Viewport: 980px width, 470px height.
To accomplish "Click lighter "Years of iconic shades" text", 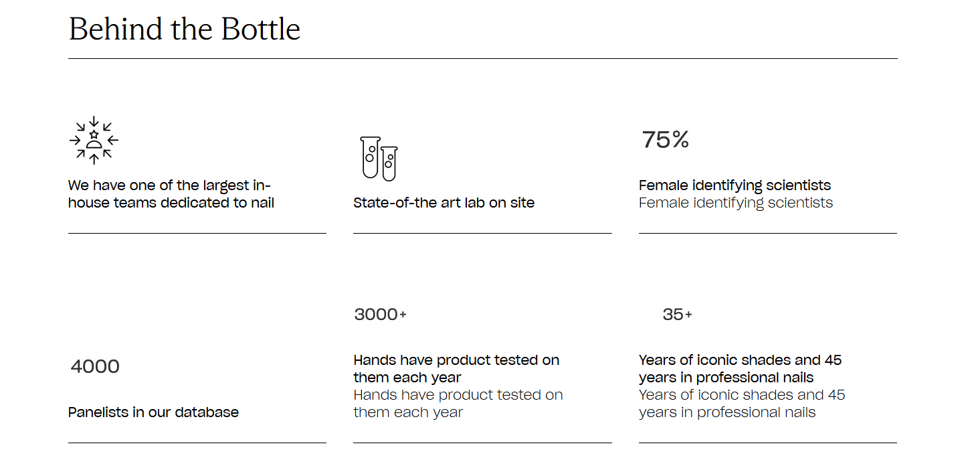I will 741,404.
